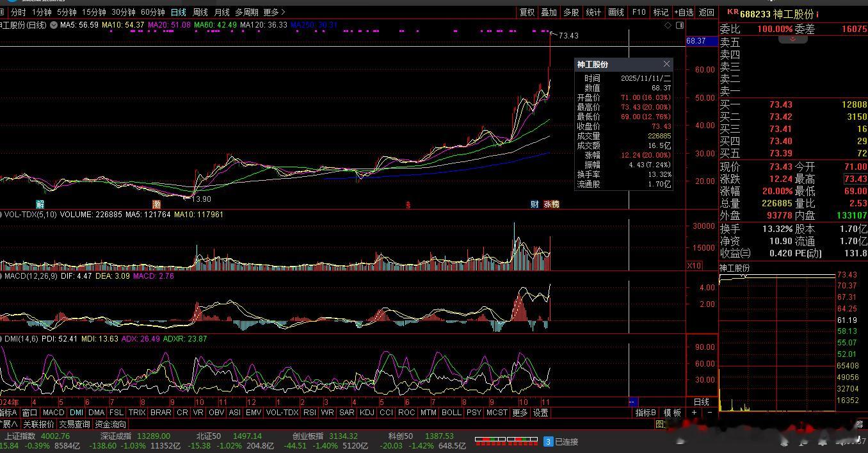Image resolution: width=868 pixels, height=453 pixels.
Task: Click the diamond icon at chart top right
Action: [668, 26]
